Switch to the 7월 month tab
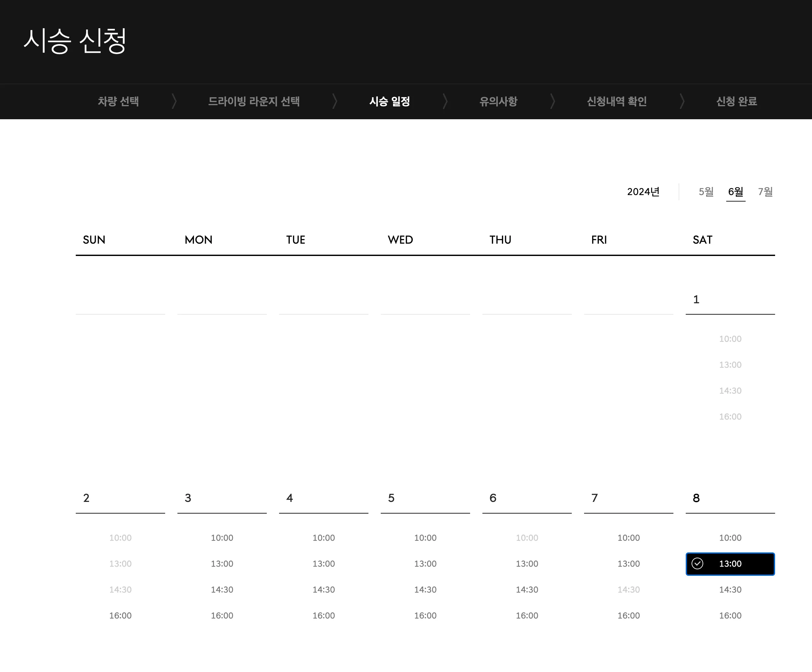The width and height of the screenshot is (812, 672). pyautogui.click(x=766, y=191)
